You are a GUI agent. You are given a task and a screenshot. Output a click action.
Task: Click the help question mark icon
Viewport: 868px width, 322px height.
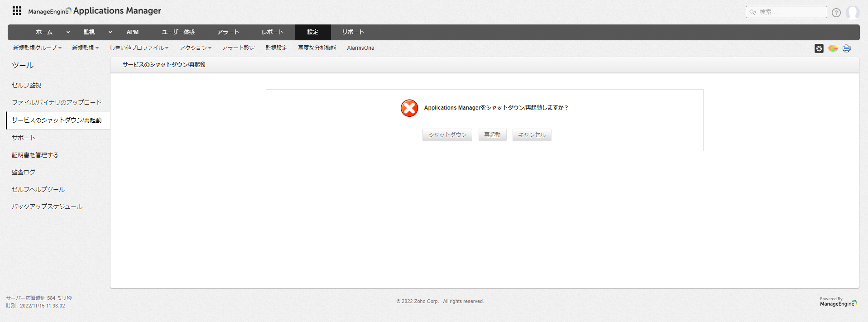click(x=836, y=13)
